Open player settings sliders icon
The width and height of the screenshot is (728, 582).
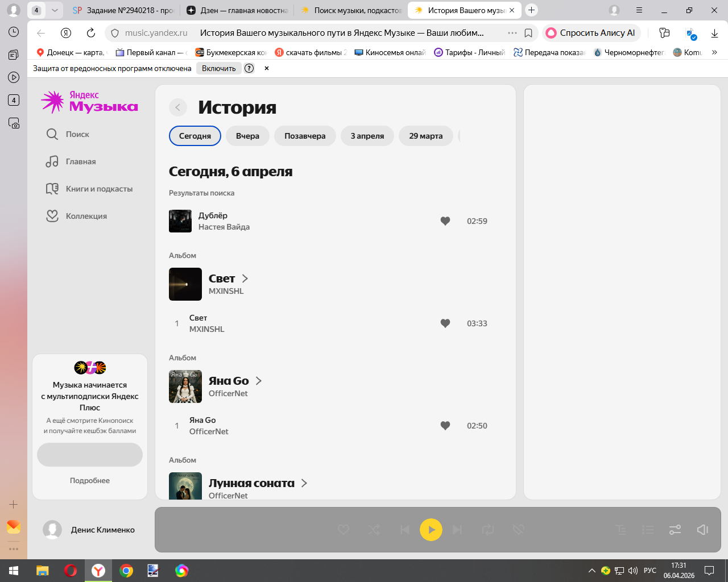675,530
